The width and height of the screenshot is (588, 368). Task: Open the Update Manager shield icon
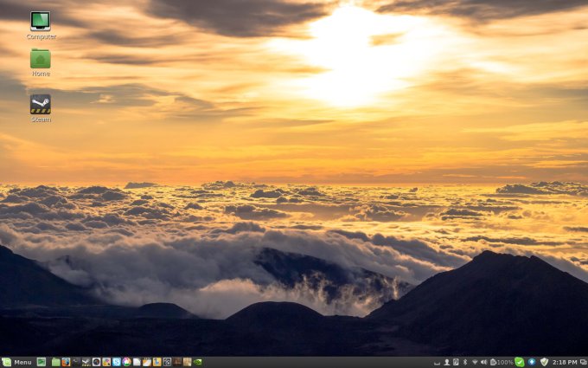click(544, 362)
